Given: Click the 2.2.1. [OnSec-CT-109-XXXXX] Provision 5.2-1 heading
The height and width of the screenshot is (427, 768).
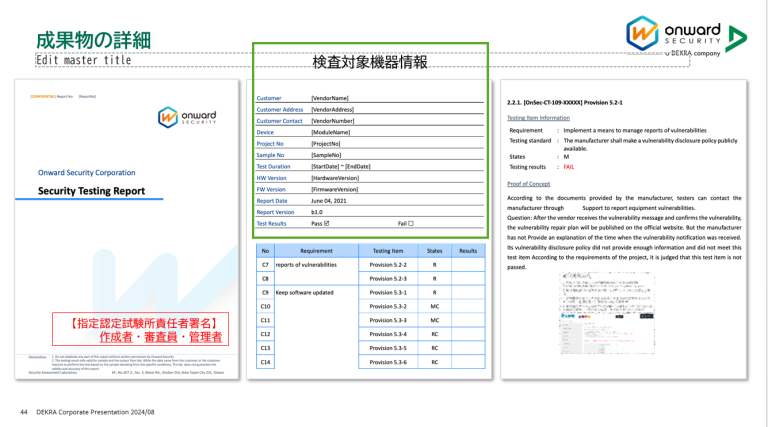Looking at the screenshot, I should coord(565,103).
